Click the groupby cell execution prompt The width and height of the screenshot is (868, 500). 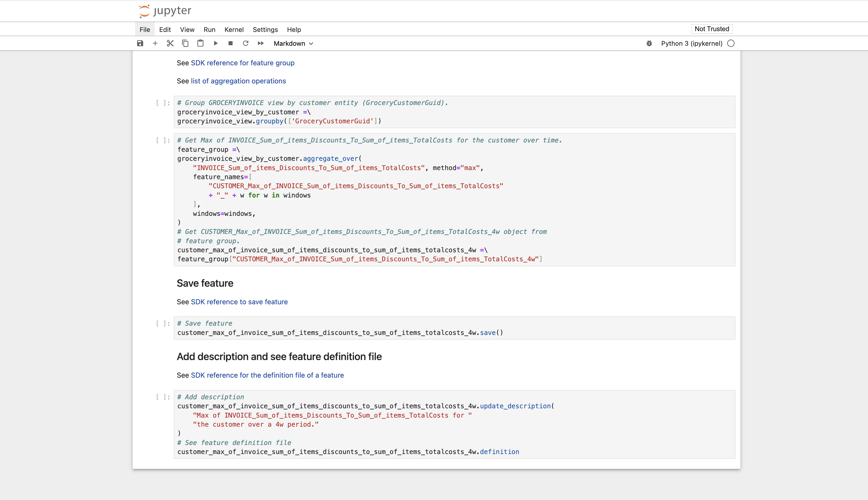point(163,103)
